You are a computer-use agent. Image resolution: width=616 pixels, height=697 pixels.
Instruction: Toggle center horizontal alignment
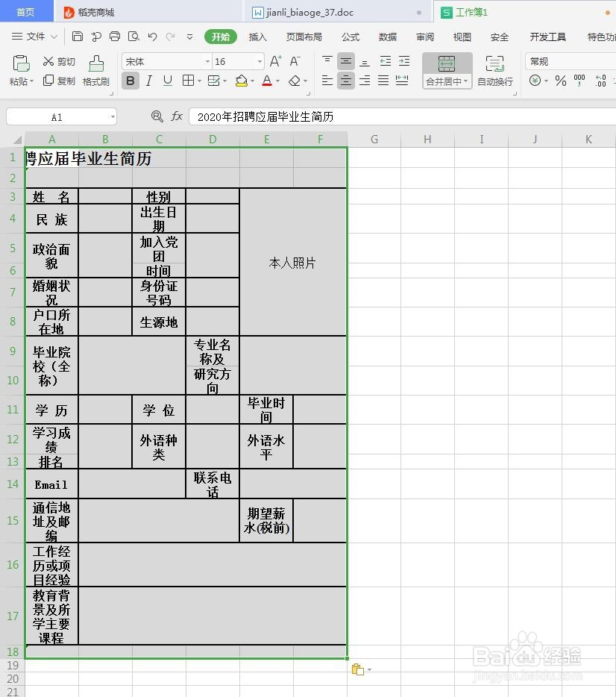click(345, 81)
